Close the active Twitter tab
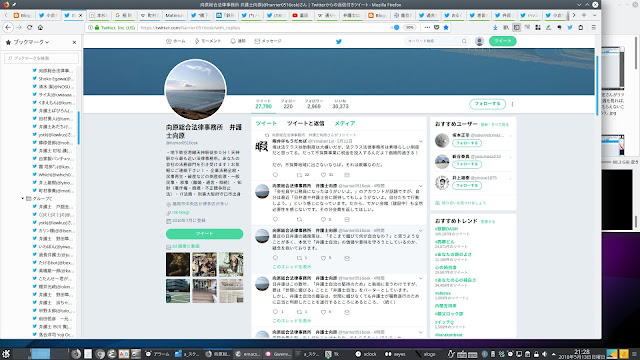The height and width of the screenshot is (360, 640). (x=80, y=15)
